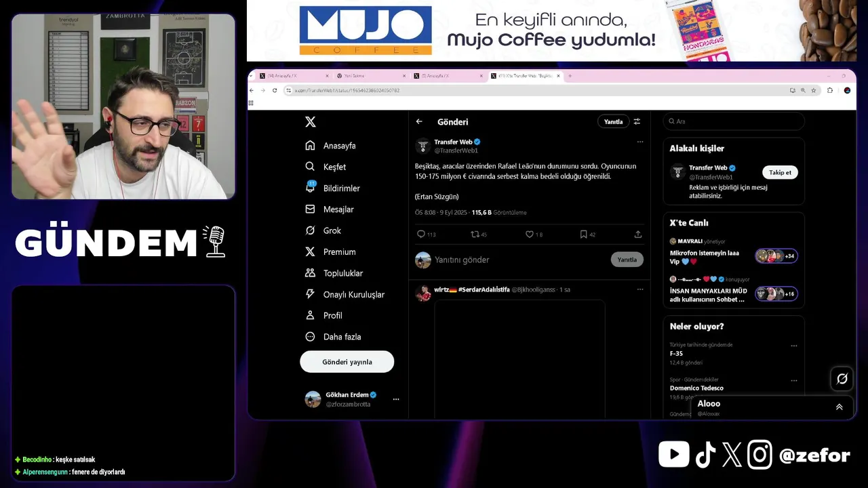Open browser extensions puzzle icon
The image size is (868, 488).
coord(830,90)
